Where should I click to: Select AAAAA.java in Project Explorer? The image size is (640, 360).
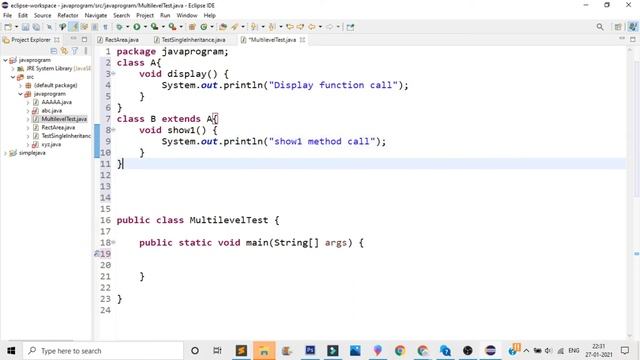click(56, 102)
